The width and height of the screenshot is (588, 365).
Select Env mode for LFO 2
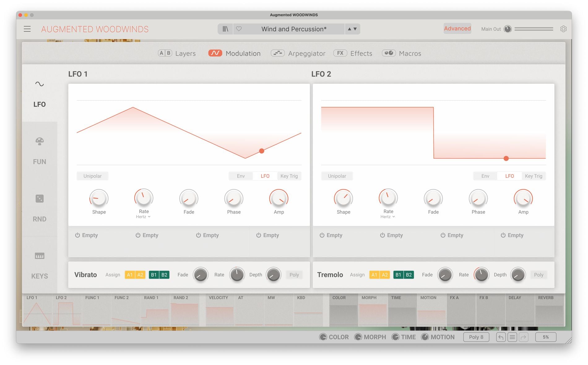click(x=485, y=176)
